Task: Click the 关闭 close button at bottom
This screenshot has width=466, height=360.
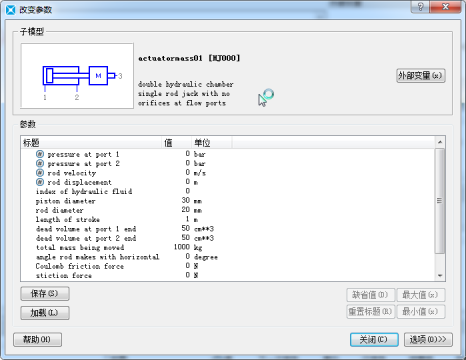Action: 374,340
